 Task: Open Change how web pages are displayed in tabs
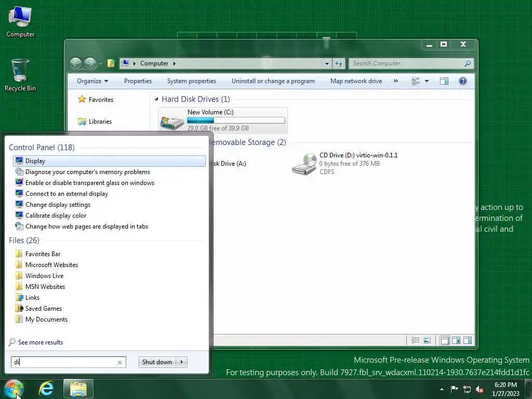coord(87,227)
